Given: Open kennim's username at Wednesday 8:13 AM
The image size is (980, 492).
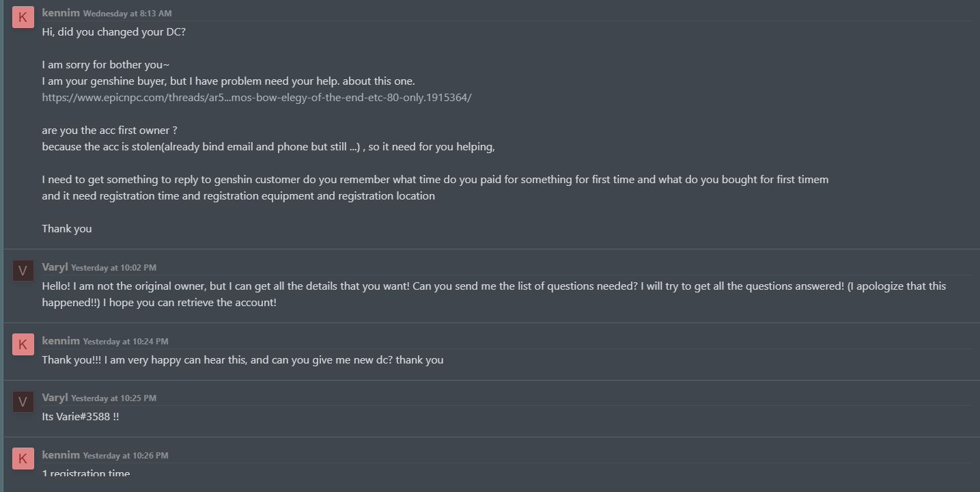Looking at the screenshot, I should [x=61, y=13].
